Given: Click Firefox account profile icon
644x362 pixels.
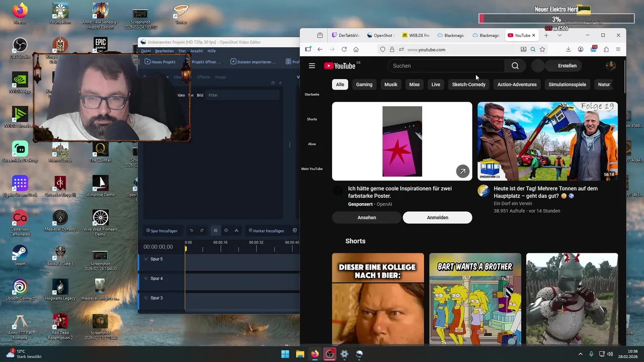Looking at the screenshot, I should (581, 49).
